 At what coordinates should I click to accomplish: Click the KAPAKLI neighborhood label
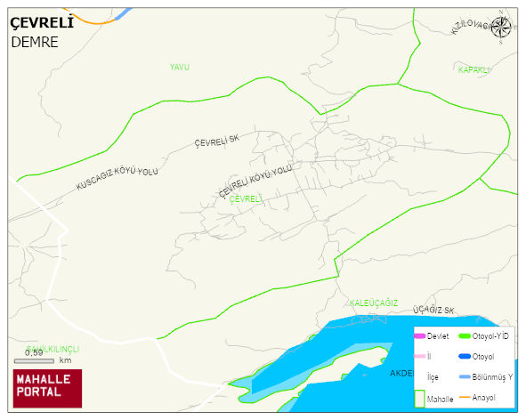[473, 69]
